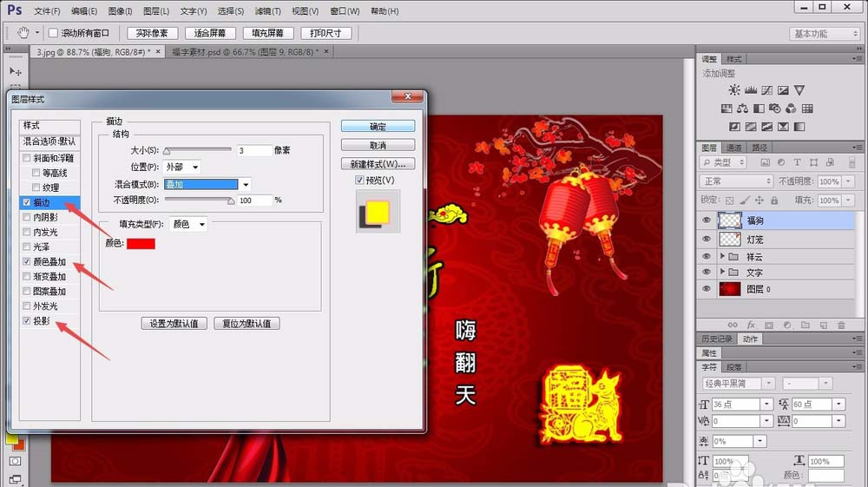Click the 确定 button in dialog

[x=378, y=127]
